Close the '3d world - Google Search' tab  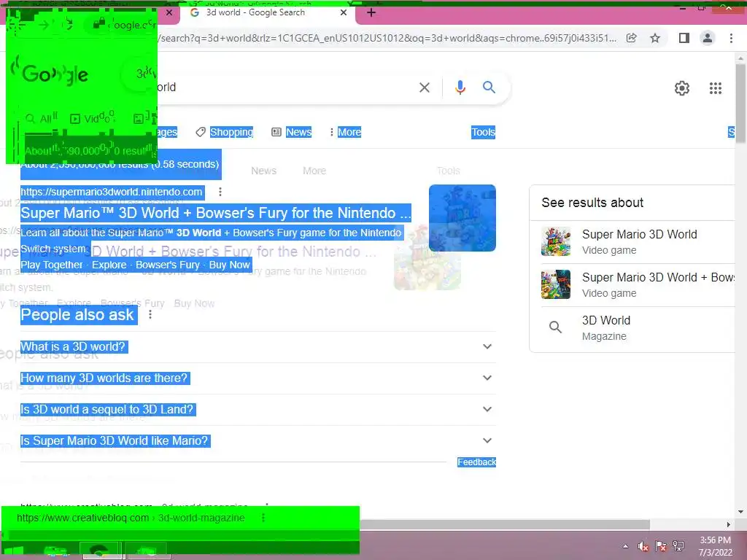point(344,13)
